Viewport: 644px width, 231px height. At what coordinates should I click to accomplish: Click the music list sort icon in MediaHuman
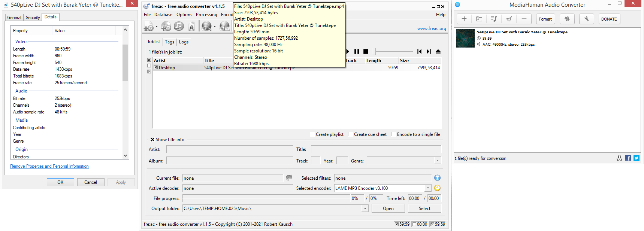(494, 19)
